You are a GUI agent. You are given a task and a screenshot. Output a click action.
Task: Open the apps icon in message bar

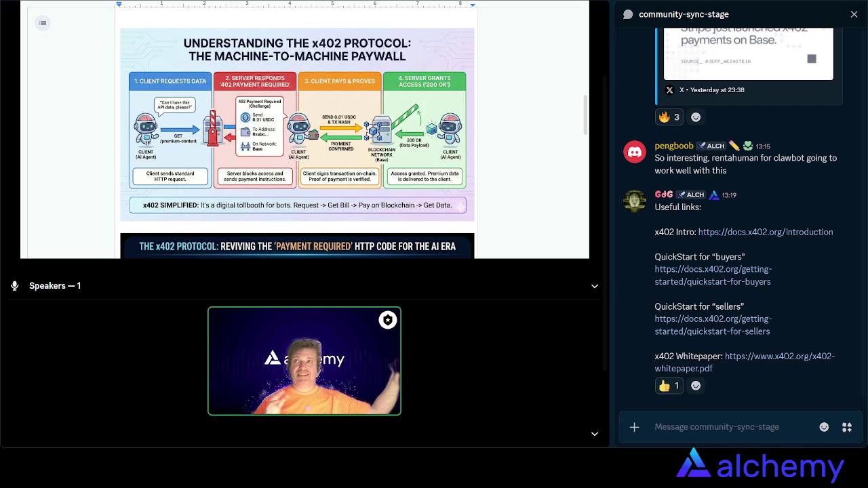pyautogui.click(x=847, y=427)
